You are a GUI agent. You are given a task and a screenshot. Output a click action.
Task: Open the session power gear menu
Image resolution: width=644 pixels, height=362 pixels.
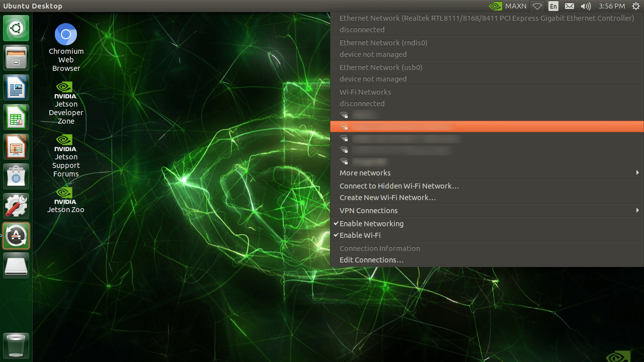(635, 6)
